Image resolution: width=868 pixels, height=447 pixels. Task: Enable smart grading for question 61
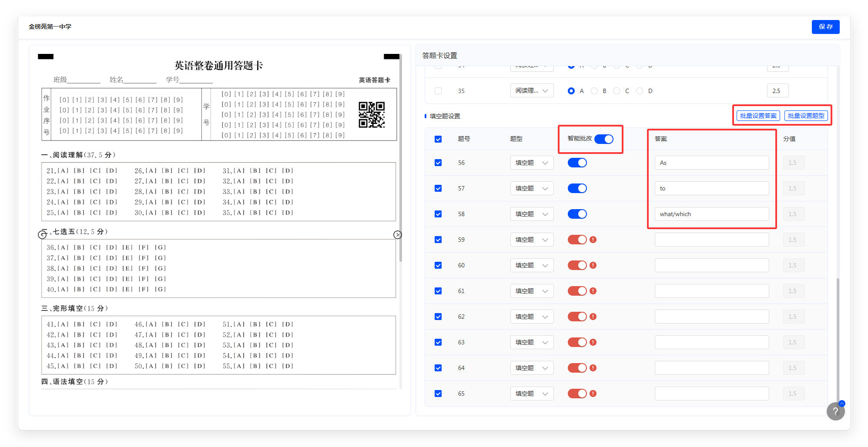[577, 291]
